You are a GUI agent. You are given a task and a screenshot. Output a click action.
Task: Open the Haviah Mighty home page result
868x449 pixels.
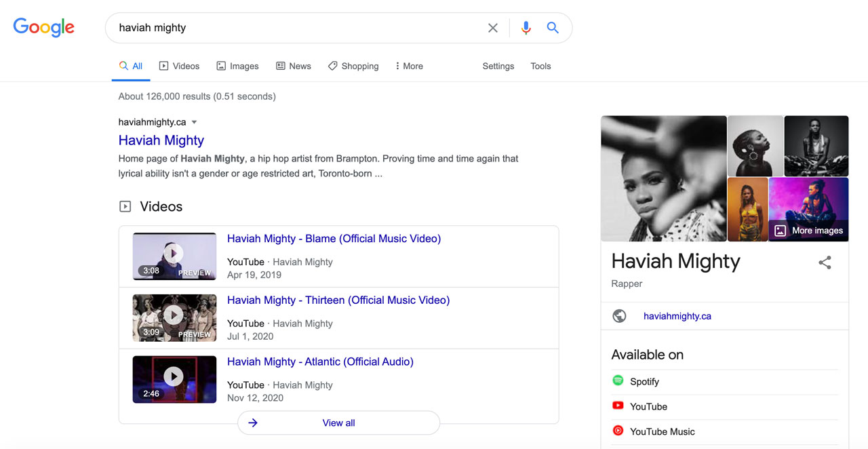coord(161,140)
